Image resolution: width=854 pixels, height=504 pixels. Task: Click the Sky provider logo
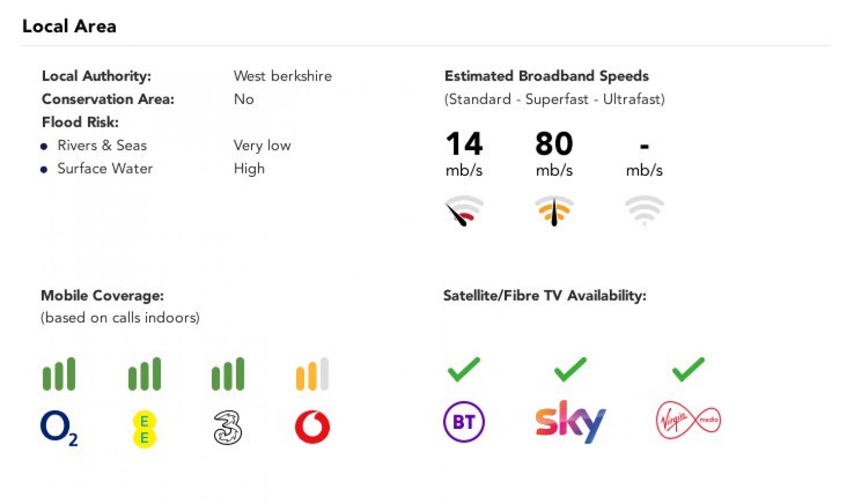tap(570, 422)
